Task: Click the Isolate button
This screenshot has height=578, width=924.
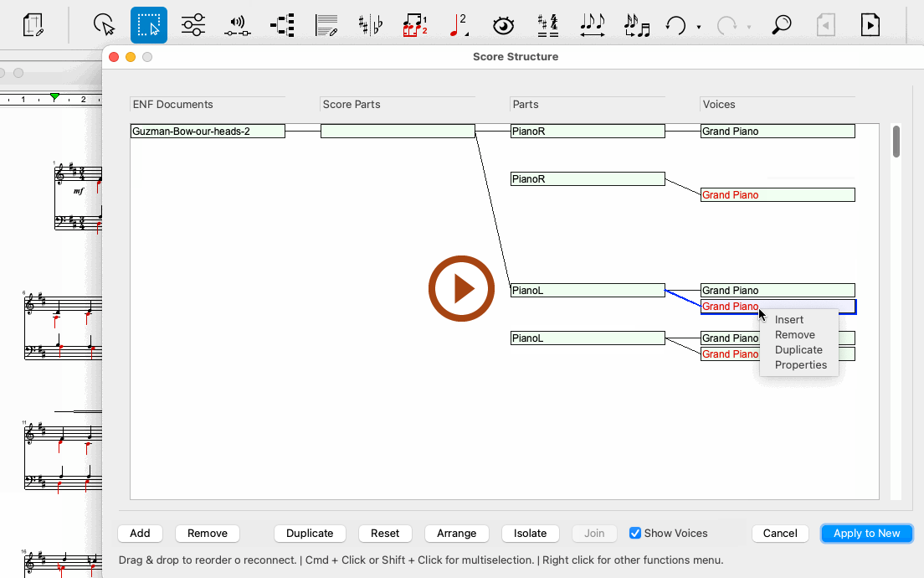Action: pos(530,534)
